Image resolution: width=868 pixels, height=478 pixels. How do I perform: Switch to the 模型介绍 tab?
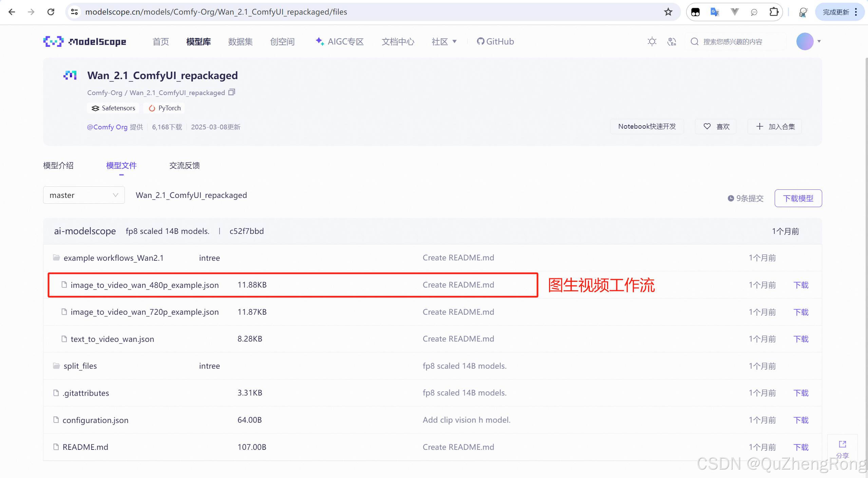58,165
